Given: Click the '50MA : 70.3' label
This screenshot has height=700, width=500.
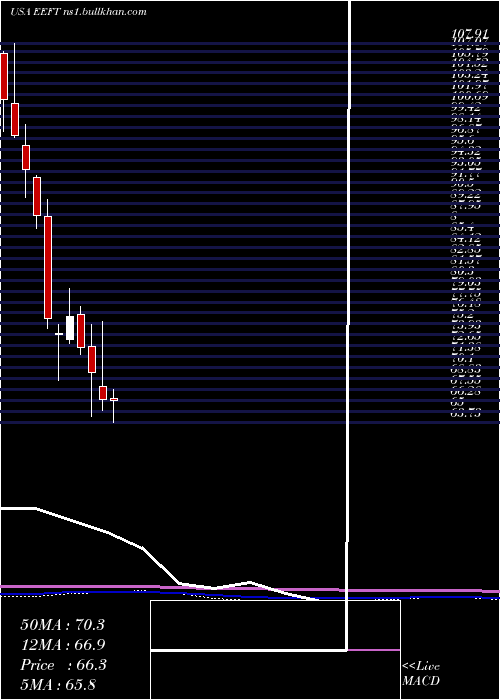Looking at the screenshot, I should tap(62, 625).
